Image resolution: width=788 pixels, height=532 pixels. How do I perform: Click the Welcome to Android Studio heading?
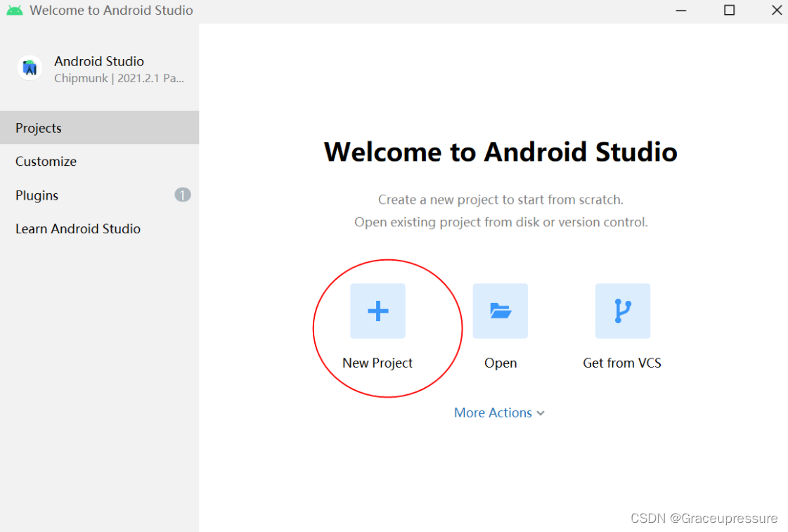500,152
